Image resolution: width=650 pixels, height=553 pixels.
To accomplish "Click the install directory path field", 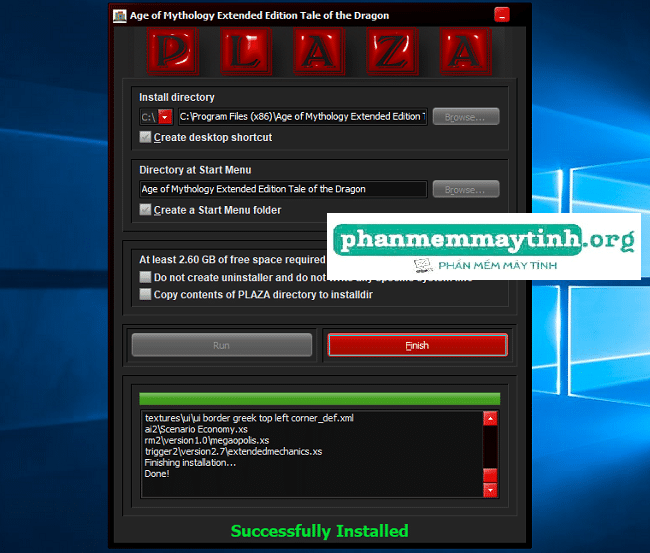I will (302, 117).
